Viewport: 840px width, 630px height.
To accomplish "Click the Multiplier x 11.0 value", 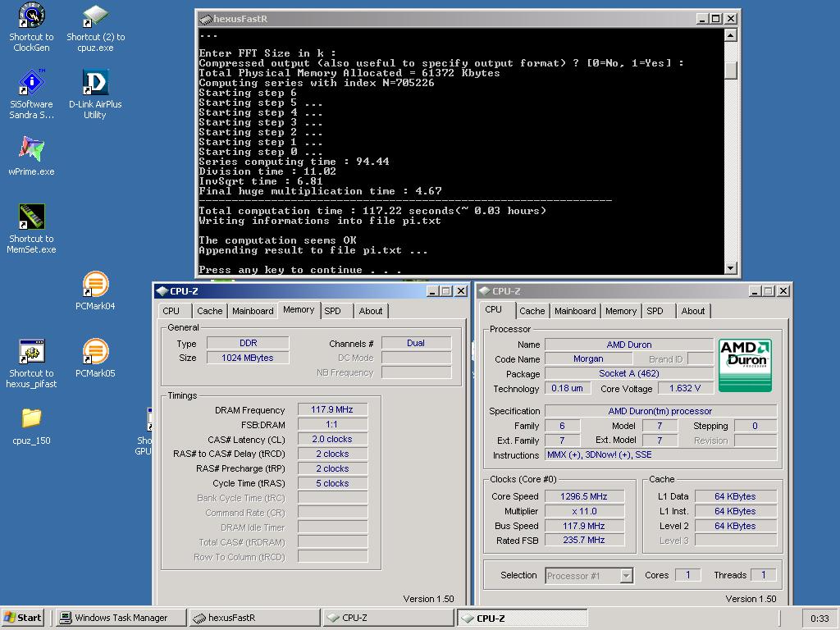I will 584,511.
